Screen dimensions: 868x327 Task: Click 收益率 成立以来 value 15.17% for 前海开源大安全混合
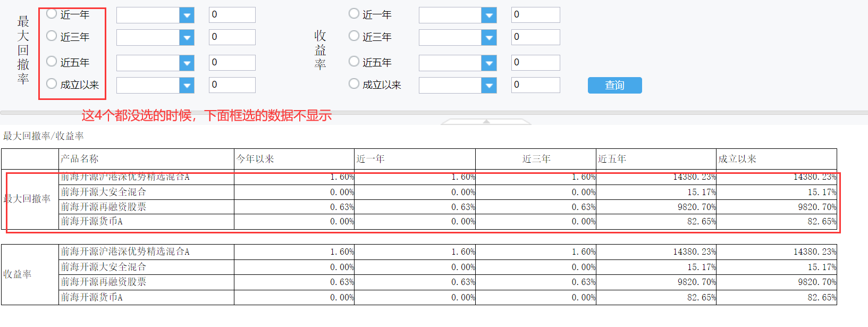[x=822, y=267]
